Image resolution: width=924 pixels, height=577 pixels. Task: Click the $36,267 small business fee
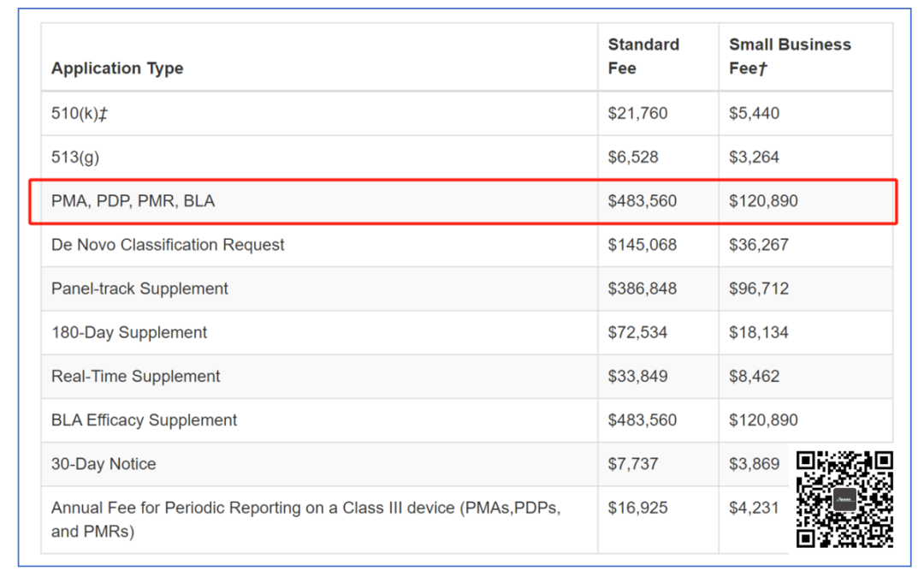[758, 245]
